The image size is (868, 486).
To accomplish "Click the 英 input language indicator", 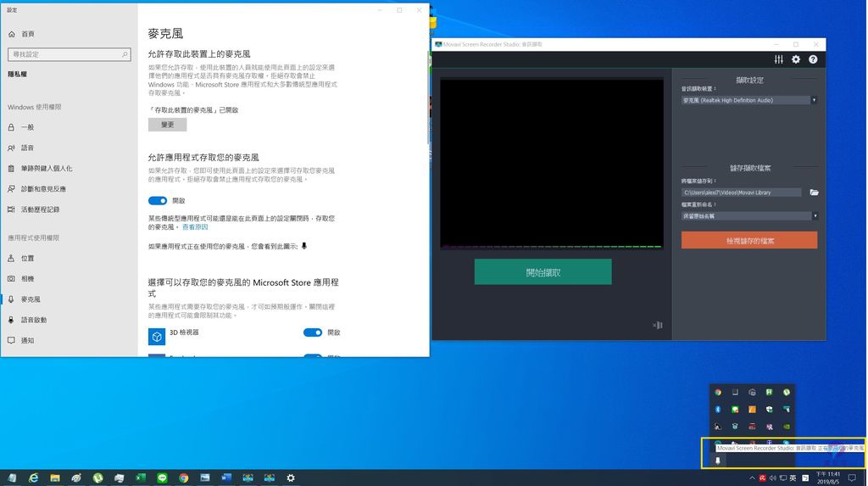I will click(x=793, y=478).
